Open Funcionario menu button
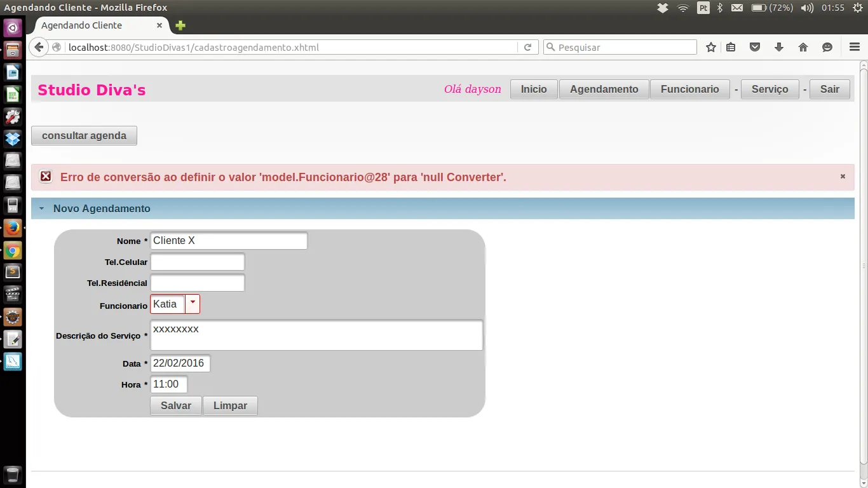Viewport: 868px width, 488px height. (x=690, y=90)
